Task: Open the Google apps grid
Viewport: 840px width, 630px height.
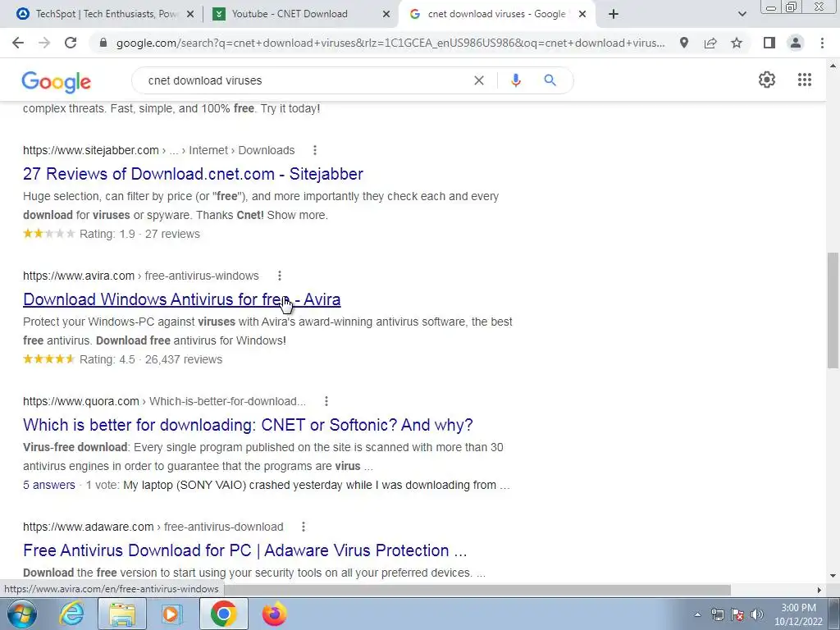Action: 804,80
